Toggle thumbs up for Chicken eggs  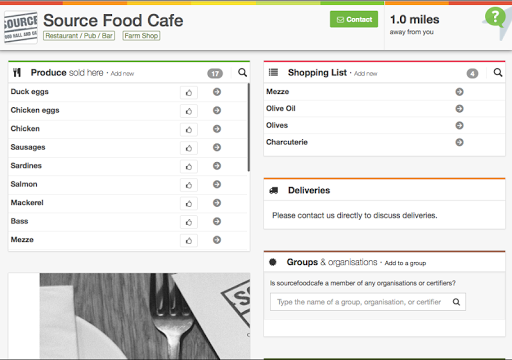click(x=189, y=111)
